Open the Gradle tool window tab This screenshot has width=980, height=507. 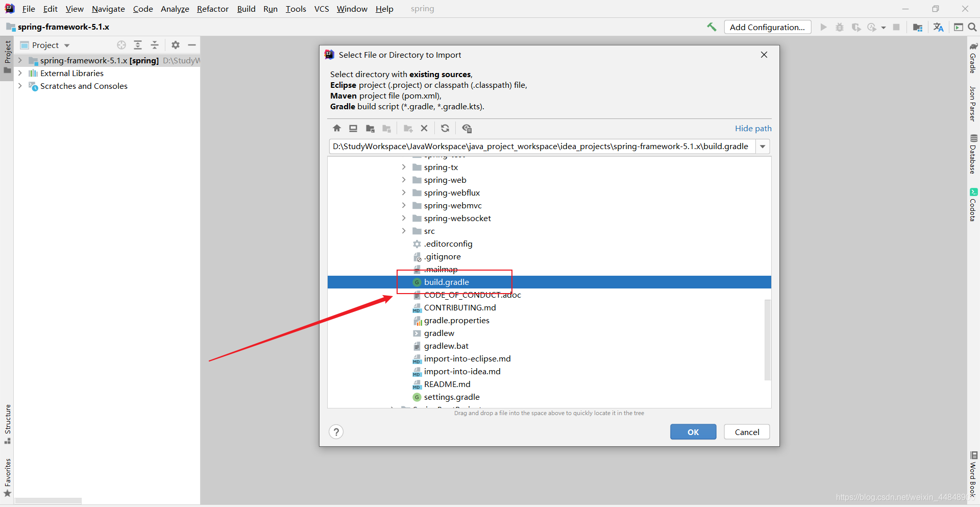tap(973, 58)
